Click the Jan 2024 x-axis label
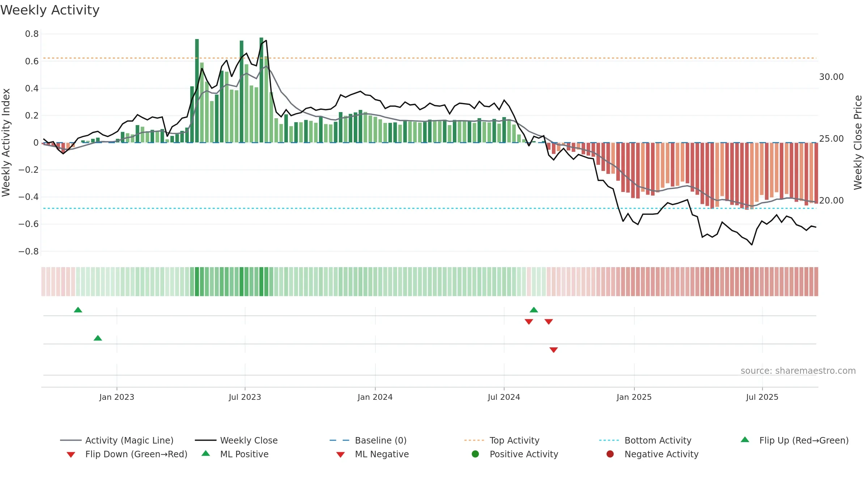The width and height of the screenshot is (868, 488). (375, 397)
